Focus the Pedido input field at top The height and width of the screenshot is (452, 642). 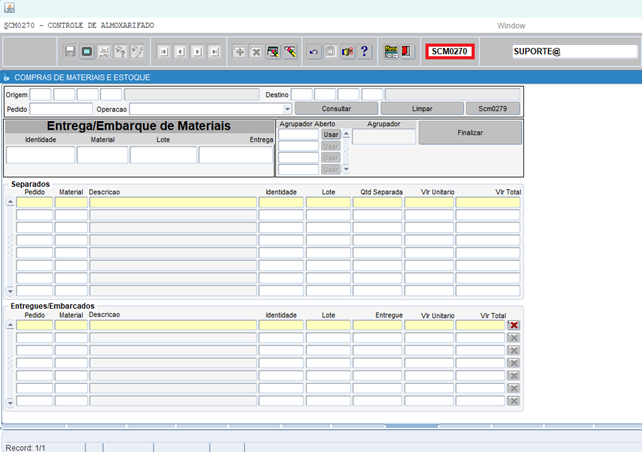click(61, 109)
